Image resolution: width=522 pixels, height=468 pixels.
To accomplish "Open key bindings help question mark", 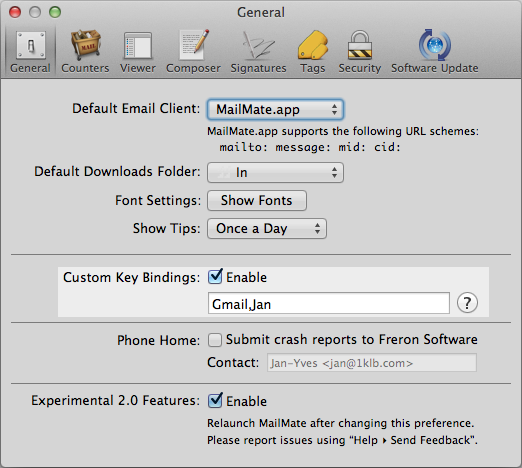I will [467, 303].
